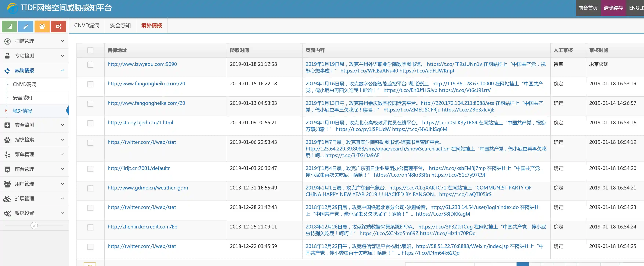Click the paw icon beside 指纹检索

pyautogui.click(x=7, y=140)
